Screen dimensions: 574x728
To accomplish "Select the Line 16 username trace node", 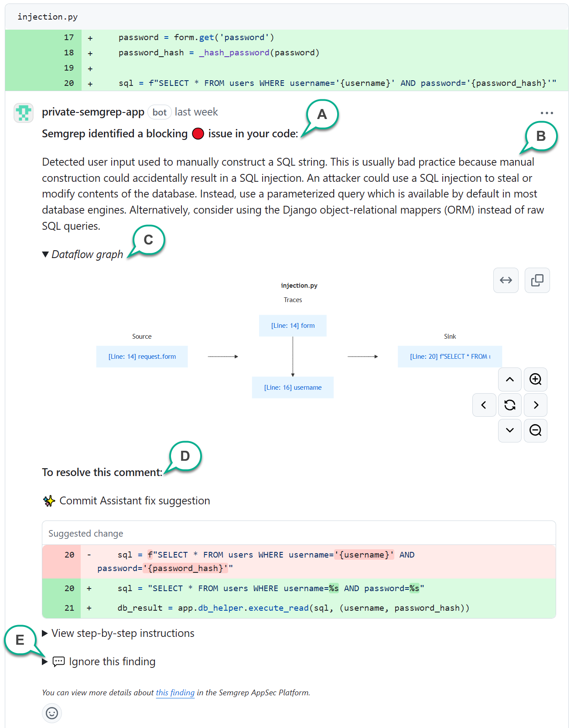I will 293,388.
